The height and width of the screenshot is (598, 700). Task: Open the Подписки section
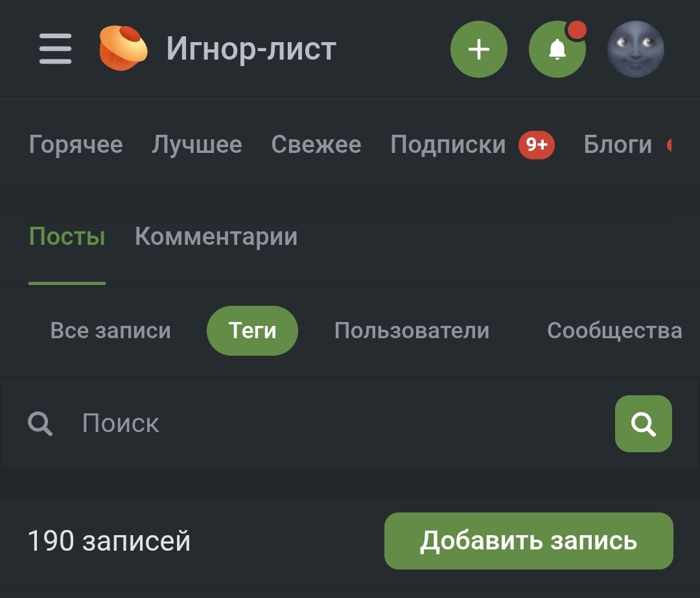coord(448,144)
